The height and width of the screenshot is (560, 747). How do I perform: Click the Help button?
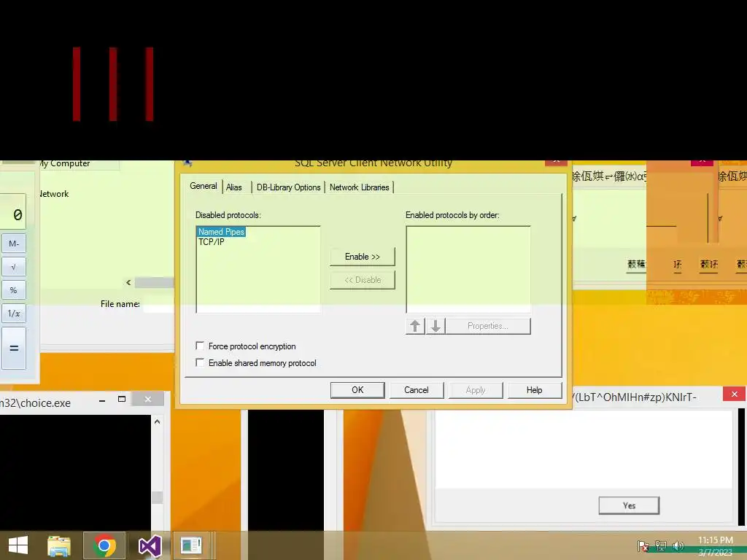(x=535, y=390)
